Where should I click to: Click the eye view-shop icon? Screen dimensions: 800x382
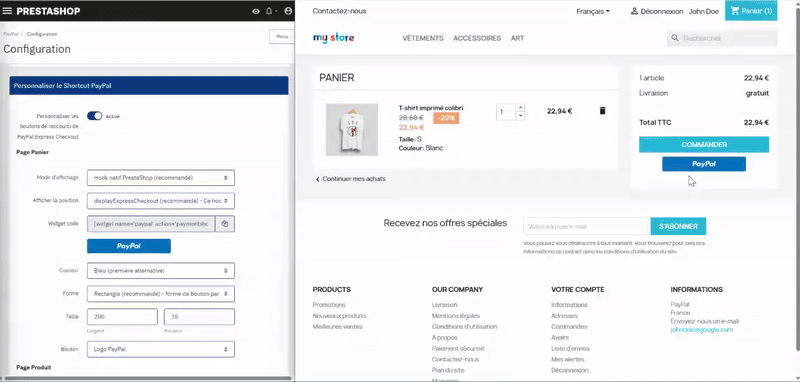click(x=256, y=11)
